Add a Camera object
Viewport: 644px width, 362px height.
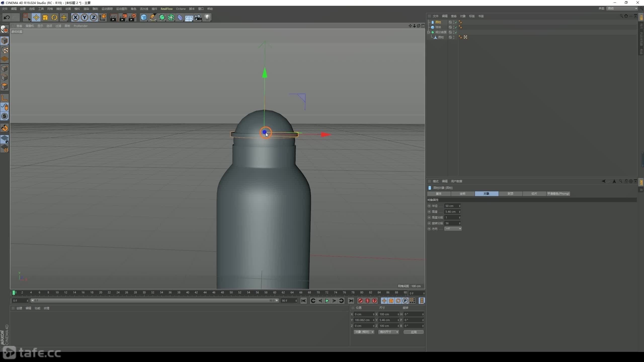(x=198, y=17)
